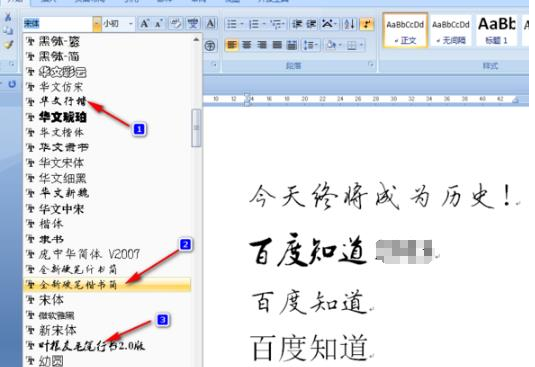Select 全新硬笔行书简 font

click(x=107, y=269)
